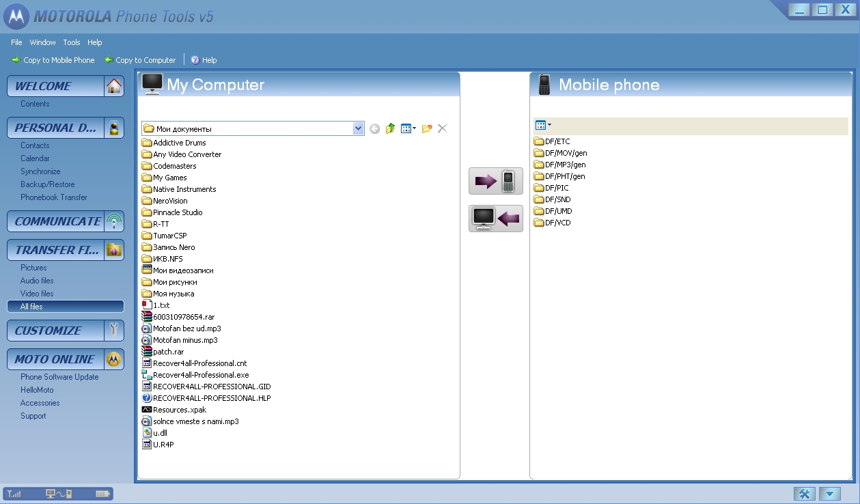Image resolution: width=860 pixels, height=504 pixels.
Task: Select the patch.rar file
Action: pos(163,352)
